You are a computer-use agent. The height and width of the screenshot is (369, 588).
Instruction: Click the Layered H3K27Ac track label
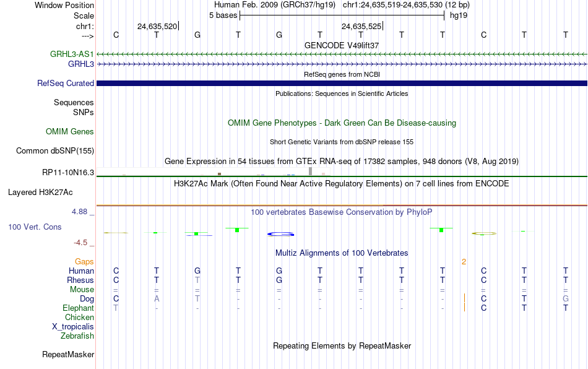tap(40, 193)
